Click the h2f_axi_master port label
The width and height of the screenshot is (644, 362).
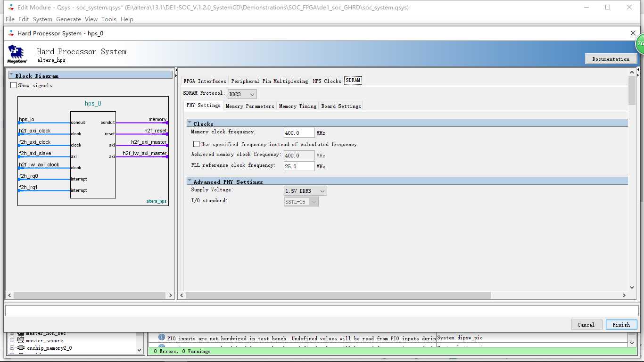tap(149, 142)
